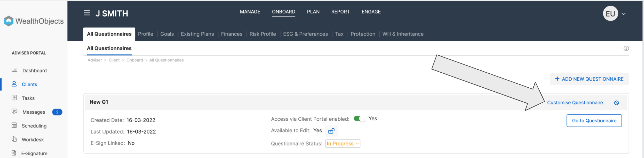
Task: Click Go to Questionnaire button
Action: coord(594,121)
